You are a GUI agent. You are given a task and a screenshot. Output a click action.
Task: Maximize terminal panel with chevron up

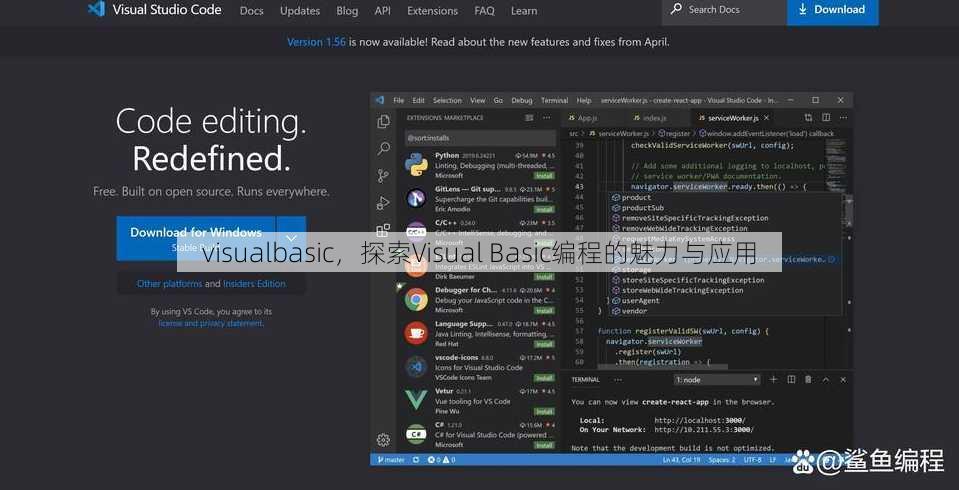(x=826, y=380)
